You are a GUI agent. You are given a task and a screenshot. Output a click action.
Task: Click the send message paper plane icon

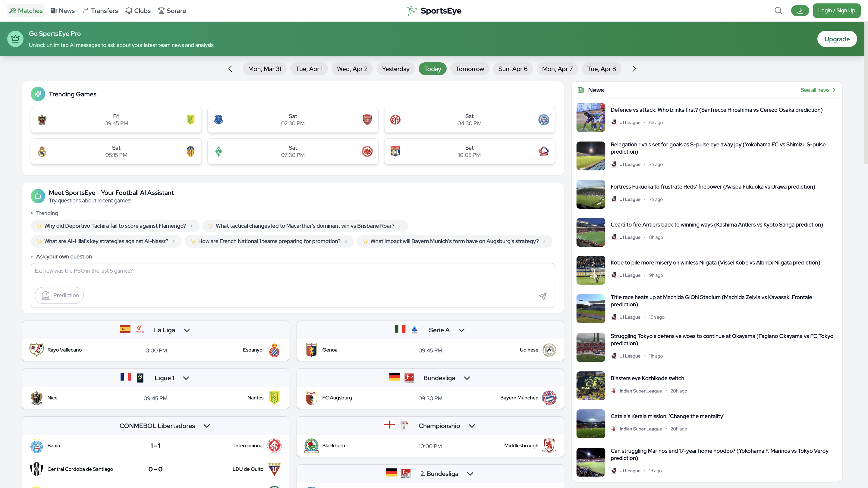[542, 296]
